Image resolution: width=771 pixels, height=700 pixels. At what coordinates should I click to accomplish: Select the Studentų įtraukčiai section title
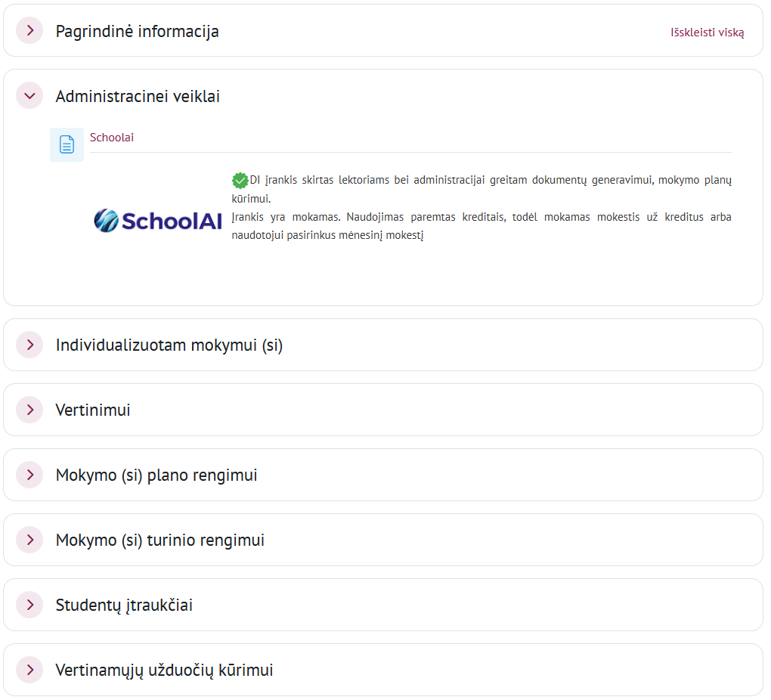(124, 606)
